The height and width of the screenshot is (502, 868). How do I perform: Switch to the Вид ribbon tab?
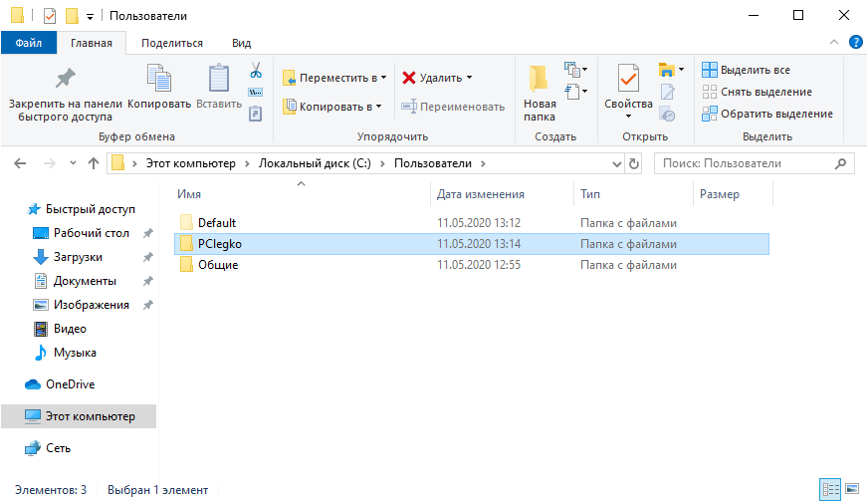click(241, 43)
